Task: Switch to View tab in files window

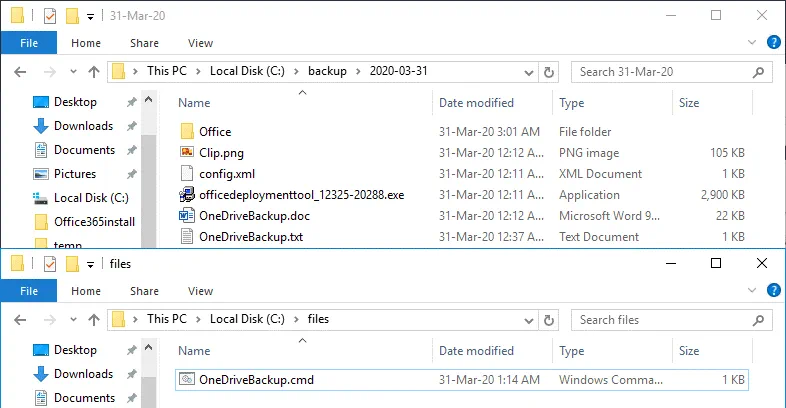Action: (x=200, y=291)
